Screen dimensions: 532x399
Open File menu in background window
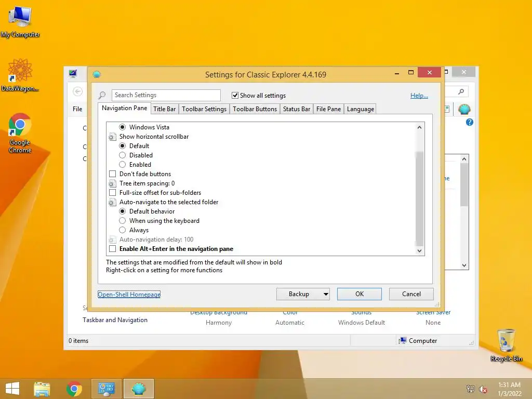77,109
